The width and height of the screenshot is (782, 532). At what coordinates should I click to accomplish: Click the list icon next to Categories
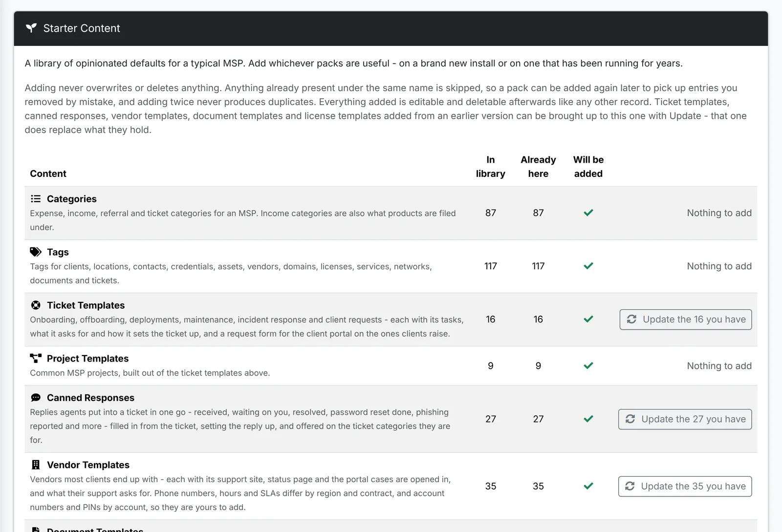(36, 199)
